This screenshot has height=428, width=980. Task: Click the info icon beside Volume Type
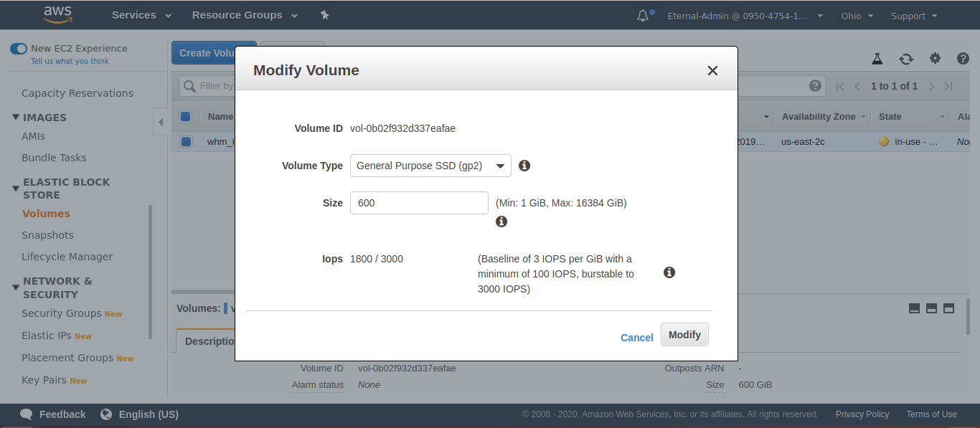524,166
